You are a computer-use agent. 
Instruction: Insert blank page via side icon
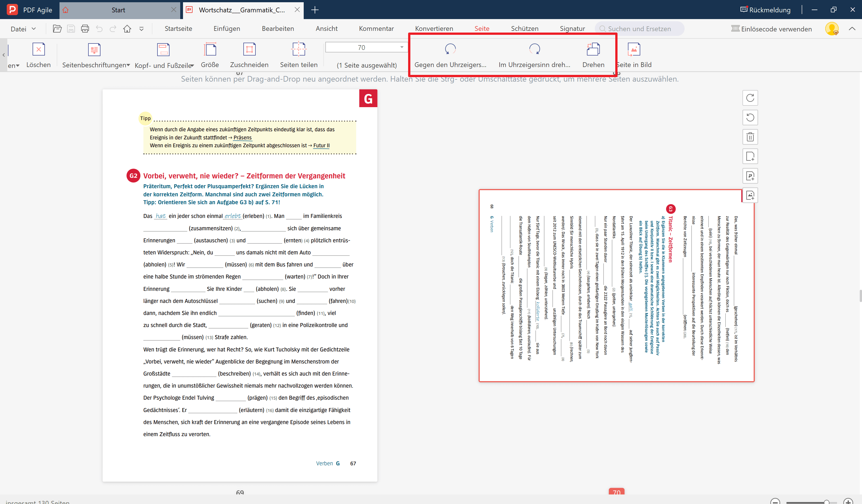[750, 157]
